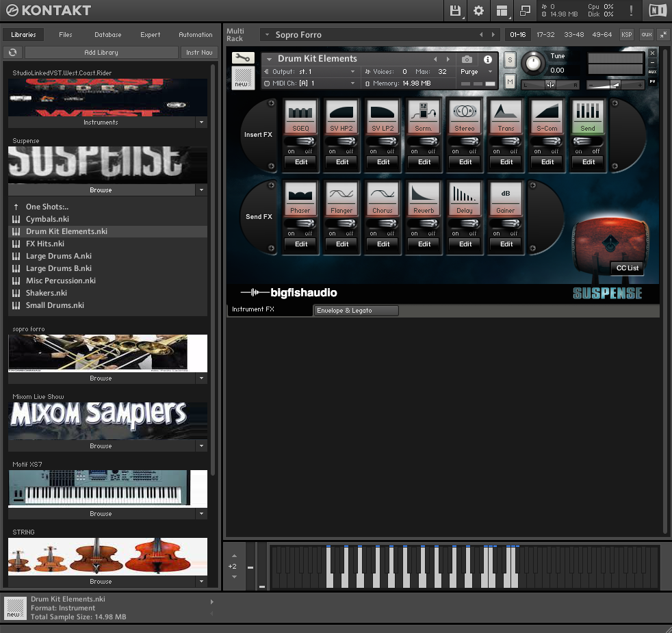Select the Gainer dB effect icon
The height and width of the screenshot is (633, 672).
pos(506,199)
